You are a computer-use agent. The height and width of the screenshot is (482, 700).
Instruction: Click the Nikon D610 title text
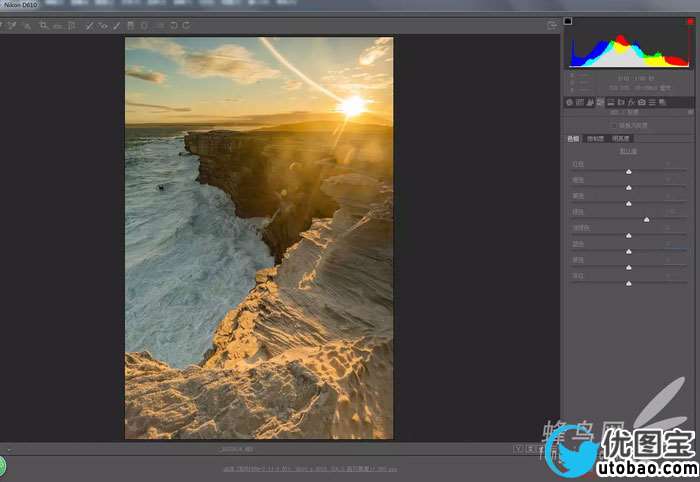click(x=21, y=4)
